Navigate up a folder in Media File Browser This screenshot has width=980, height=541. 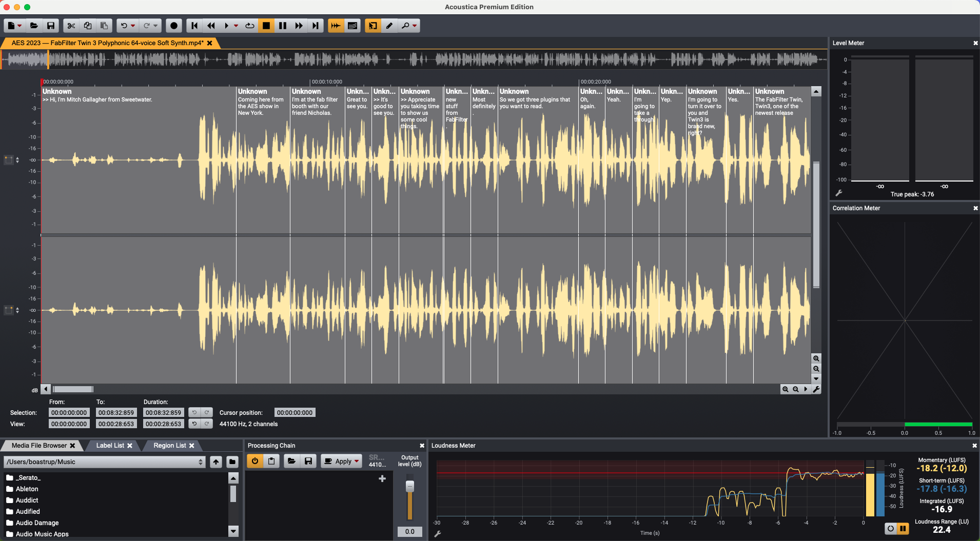pos(215,462)
